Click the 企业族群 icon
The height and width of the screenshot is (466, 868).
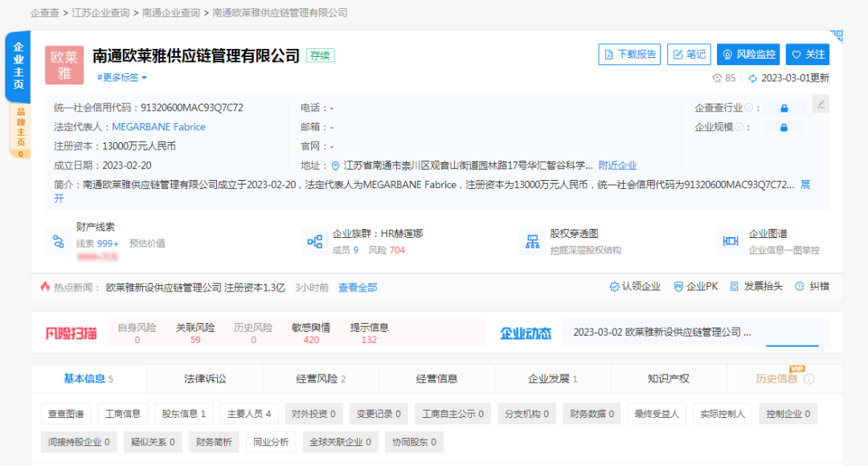click(x=314, y=241)
